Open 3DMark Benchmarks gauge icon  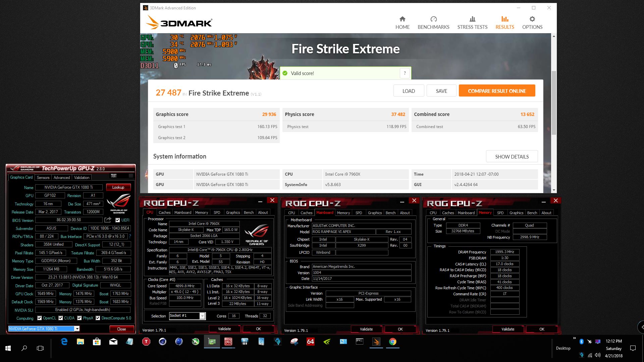pyautogui.click(x=433, y=19)
